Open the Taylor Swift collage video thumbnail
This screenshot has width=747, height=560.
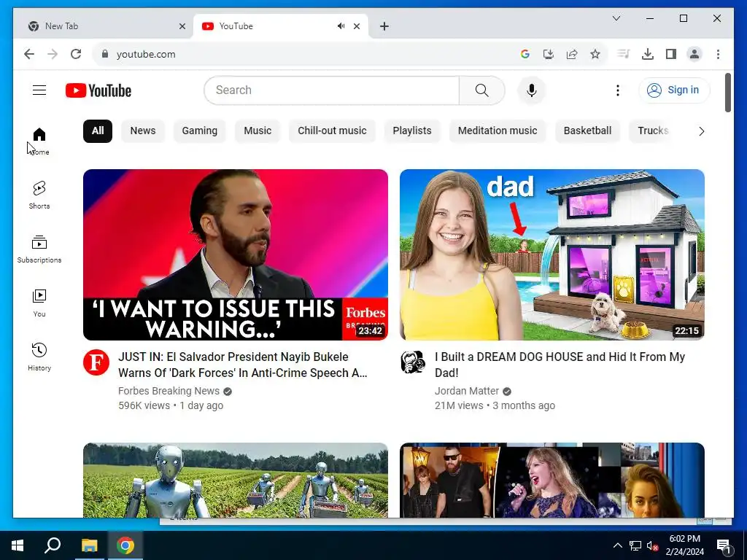tap(552, 480)
